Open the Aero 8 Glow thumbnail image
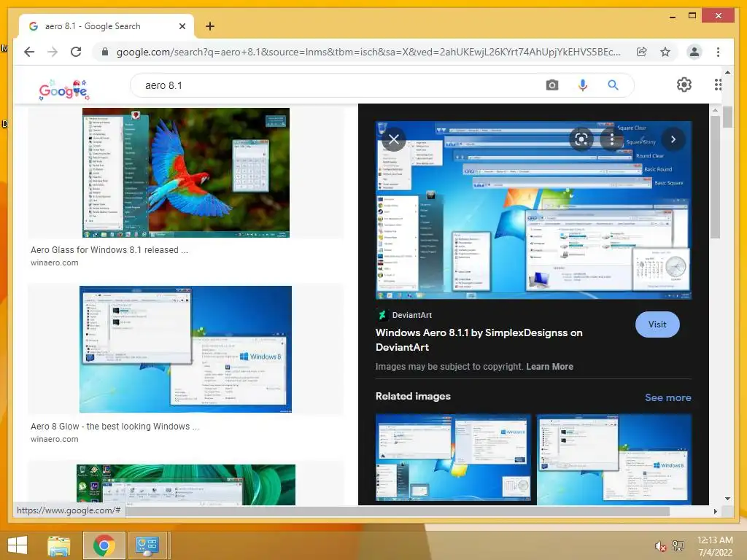The image size is (747, 560). click(185, 349)
